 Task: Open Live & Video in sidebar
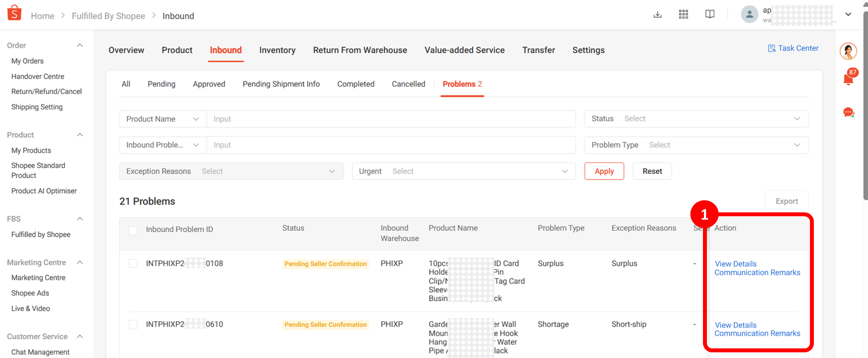31,308
